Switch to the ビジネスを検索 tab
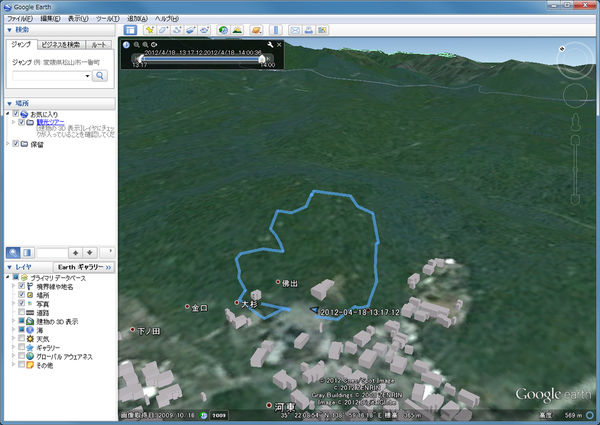 click(61, 45)
